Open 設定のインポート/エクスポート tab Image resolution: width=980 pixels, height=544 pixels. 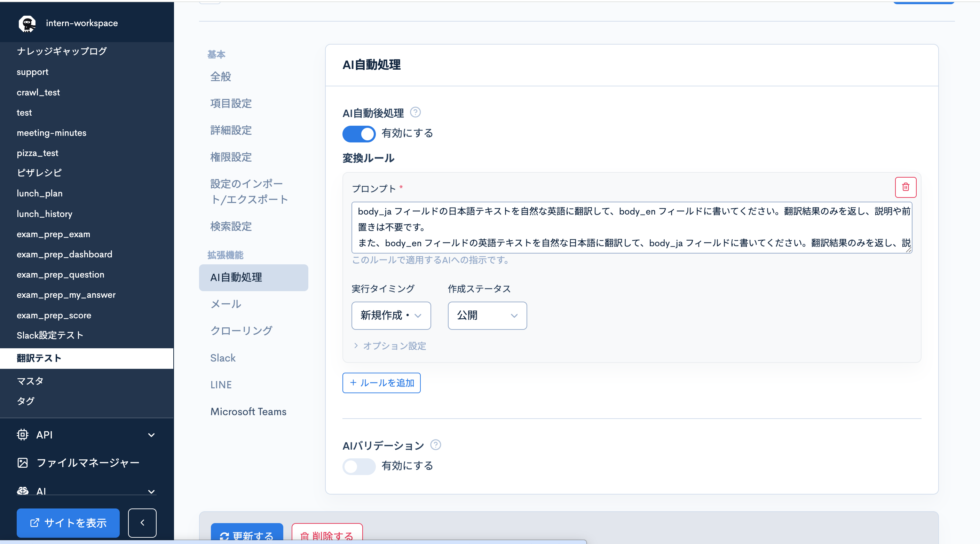pos(249,192)
